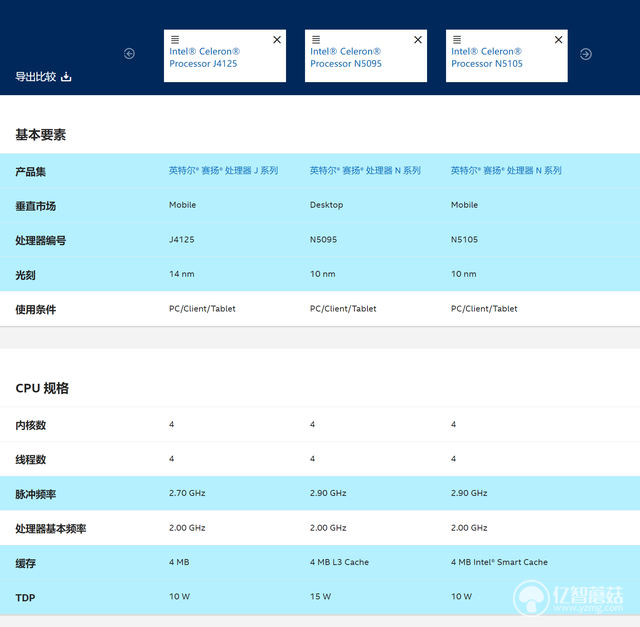Select the TDP row label

click(25, 598)
